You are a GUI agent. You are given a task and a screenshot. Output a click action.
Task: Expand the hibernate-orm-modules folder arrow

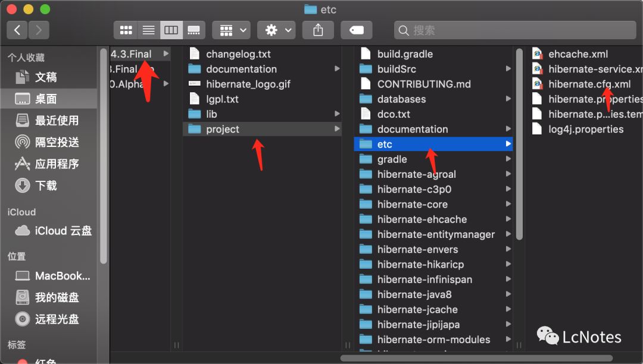click(x=508, y=340)
